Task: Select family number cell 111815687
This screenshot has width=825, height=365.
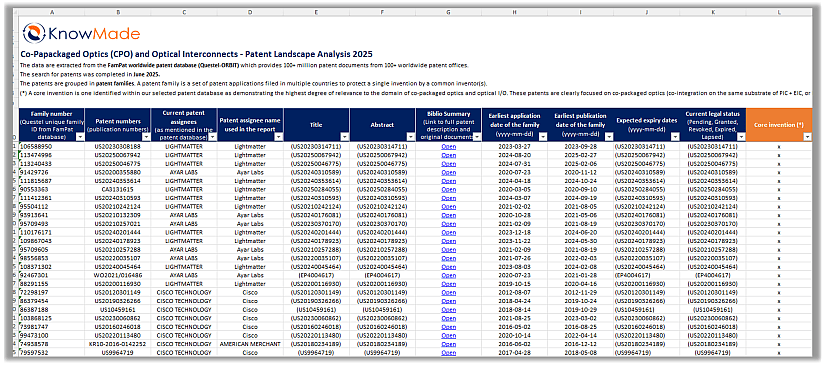Action: 51,181
